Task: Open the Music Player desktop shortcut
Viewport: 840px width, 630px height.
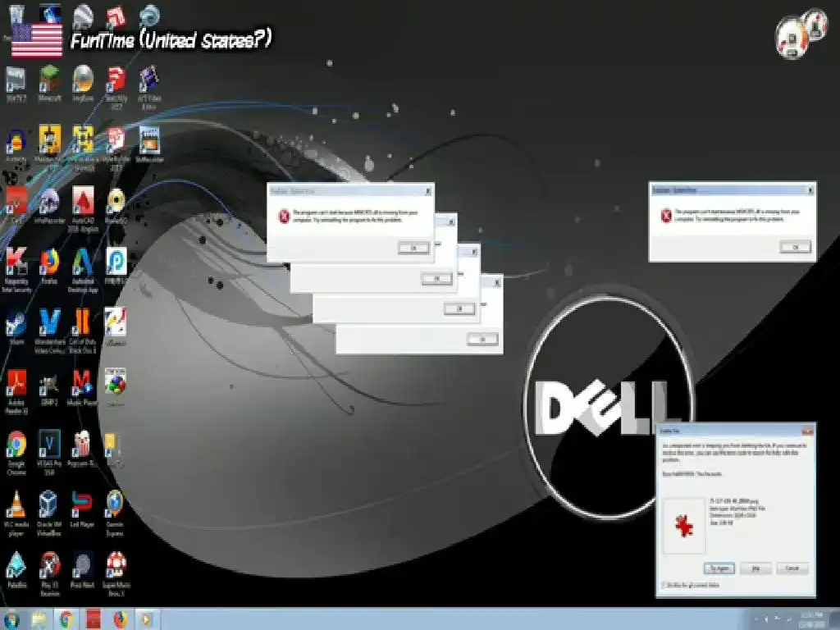Action: click(83, 389)
